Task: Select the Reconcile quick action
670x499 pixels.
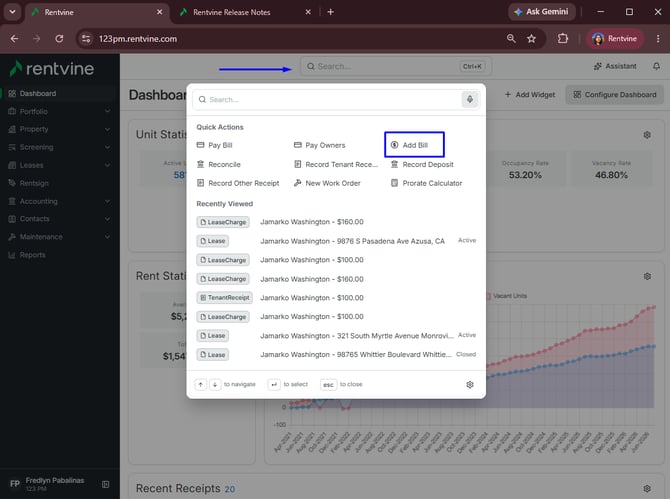Action: (x=219, y=164)
